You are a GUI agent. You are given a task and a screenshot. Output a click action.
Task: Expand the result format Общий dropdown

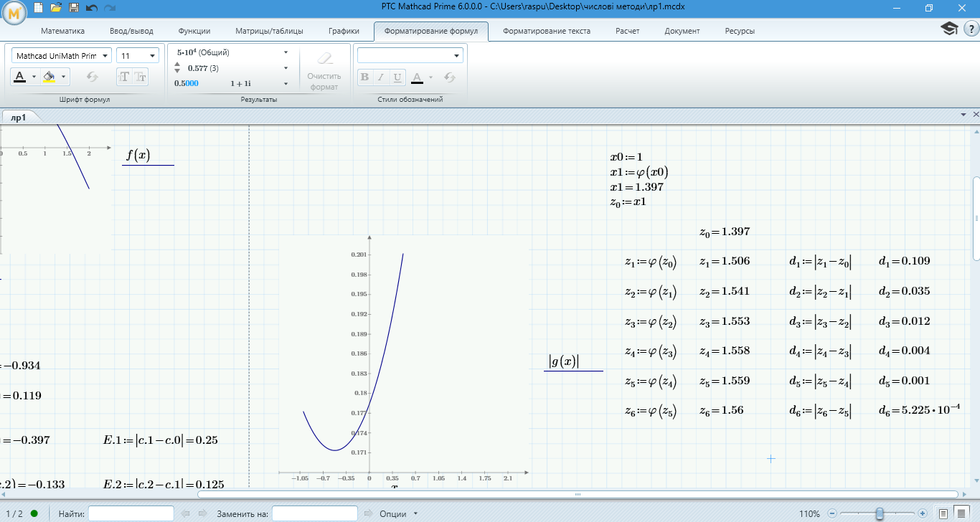(x=286, y=52)
